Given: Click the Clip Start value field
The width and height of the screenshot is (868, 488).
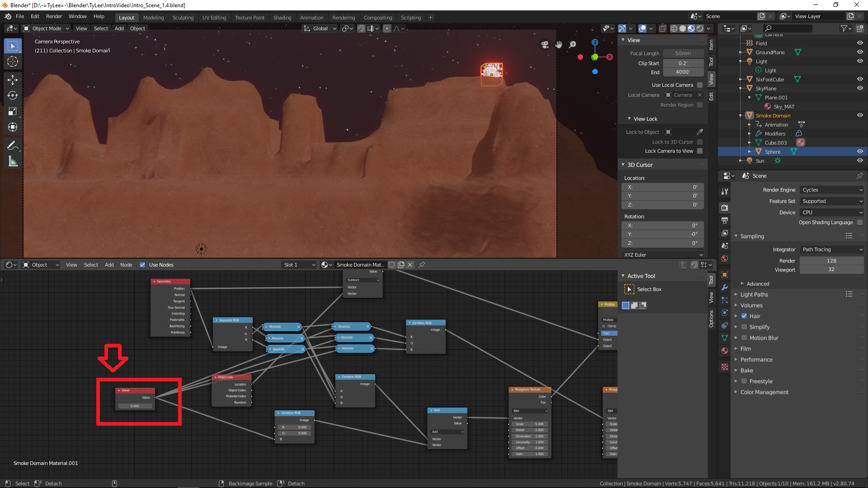Looking at the screenshot, I should point(683,63).
